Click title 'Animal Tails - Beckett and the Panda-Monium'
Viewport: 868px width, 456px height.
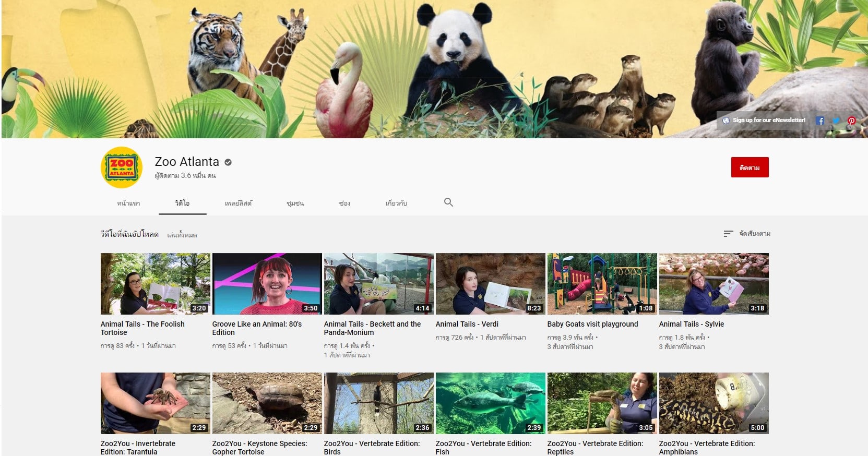click(373, 328)
